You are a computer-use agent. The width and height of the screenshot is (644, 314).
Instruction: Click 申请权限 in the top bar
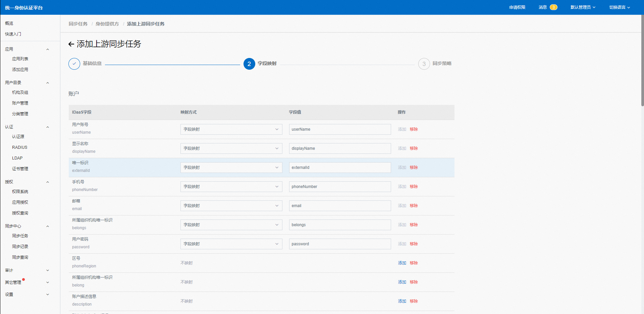(x=517, y=7)
